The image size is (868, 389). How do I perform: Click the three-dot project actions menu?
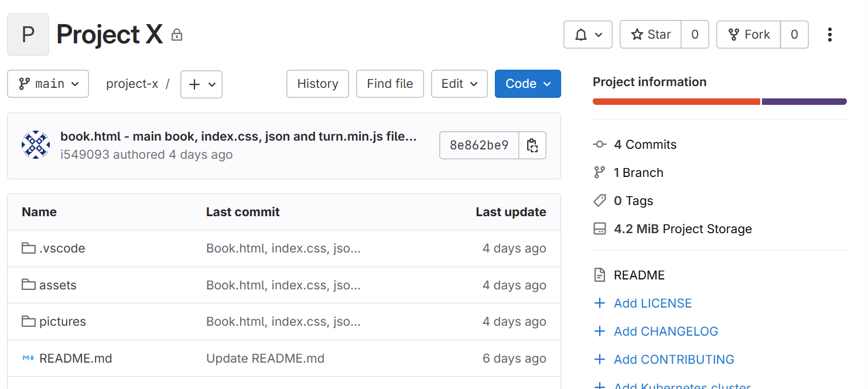829,35
